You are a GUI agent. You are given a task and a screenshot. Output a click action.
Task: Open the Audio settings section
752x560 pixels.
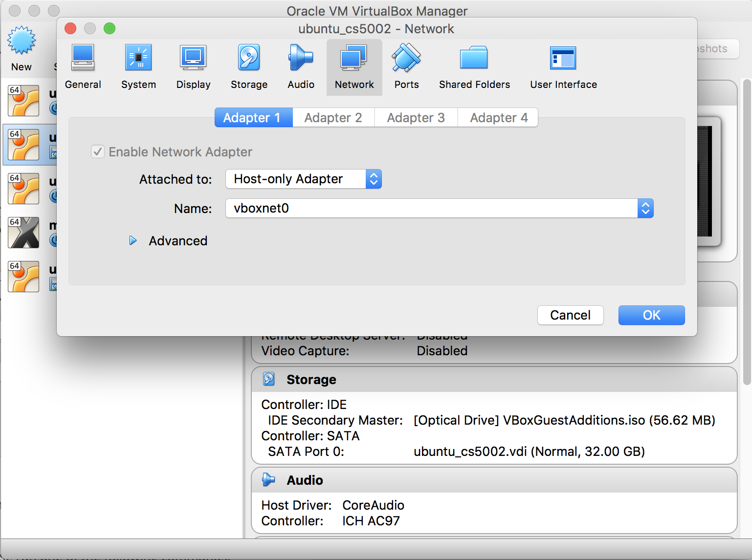click(x=301, y=67)
